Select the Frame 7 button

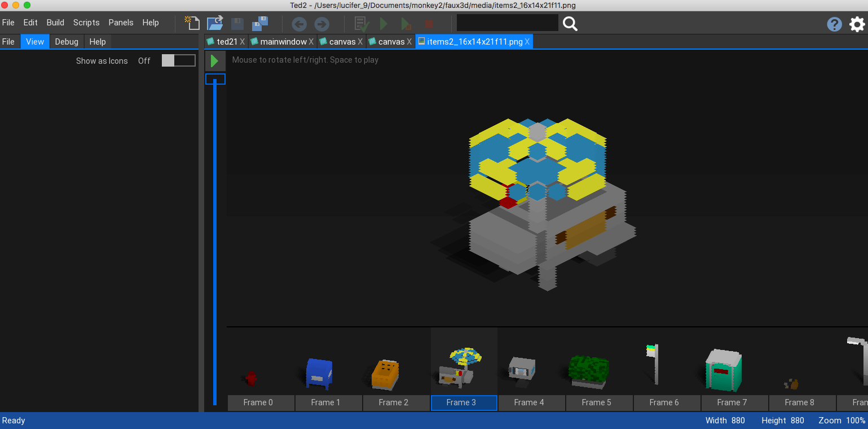coord(732,402)
